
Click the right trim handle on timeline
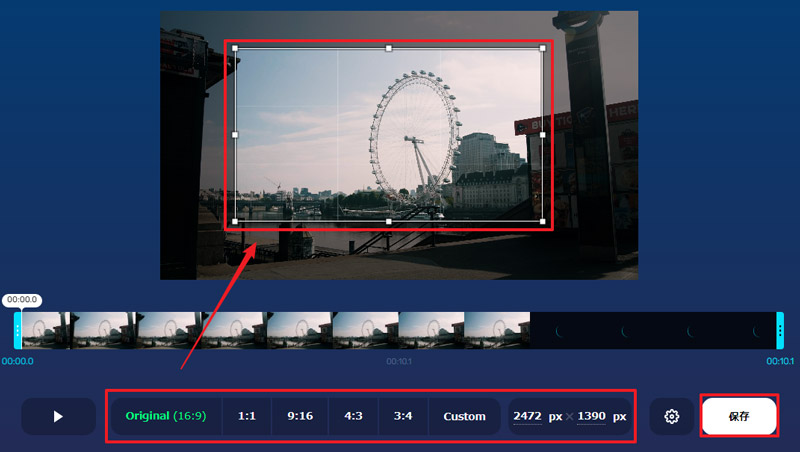[780, 329]
